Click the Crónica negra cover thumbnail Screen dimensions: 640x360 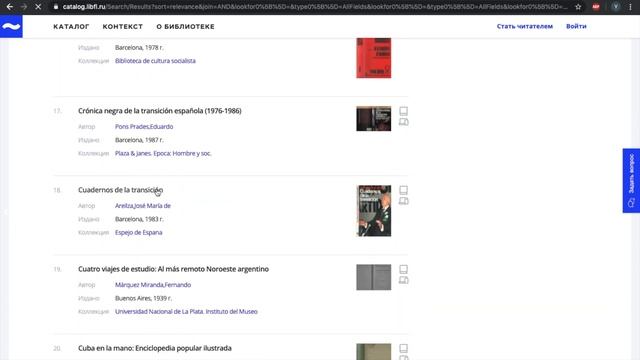373,119
